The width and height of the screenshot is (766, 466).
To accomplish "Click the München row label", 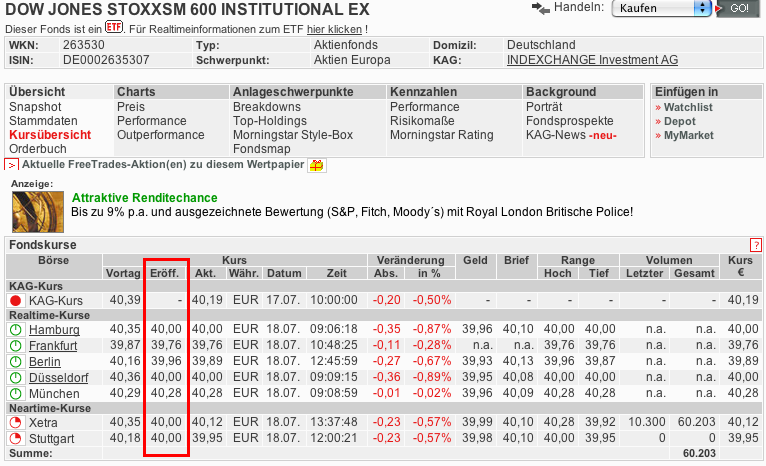I will (54, 394).
